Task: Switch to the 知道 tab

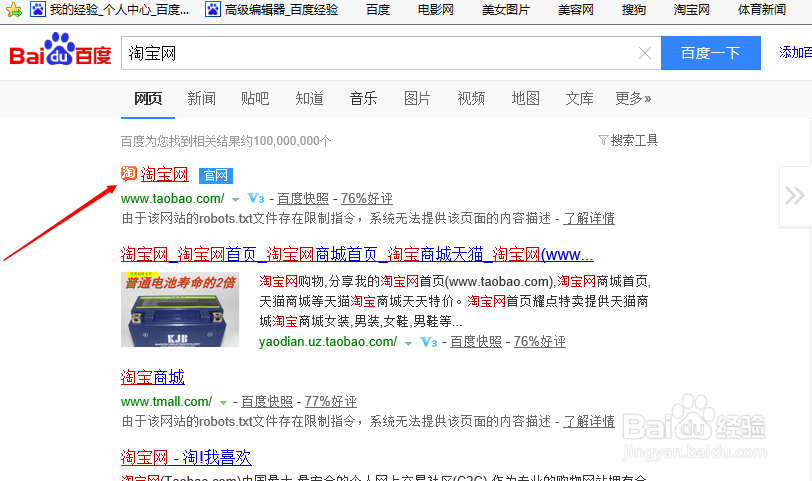Action: click(x=309, y=98)
